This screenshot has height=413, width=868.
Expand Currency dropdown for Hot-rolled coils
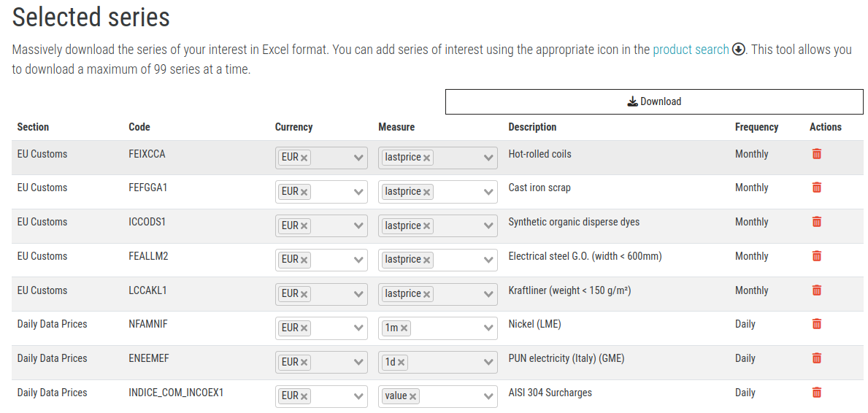tap(358, 158)
